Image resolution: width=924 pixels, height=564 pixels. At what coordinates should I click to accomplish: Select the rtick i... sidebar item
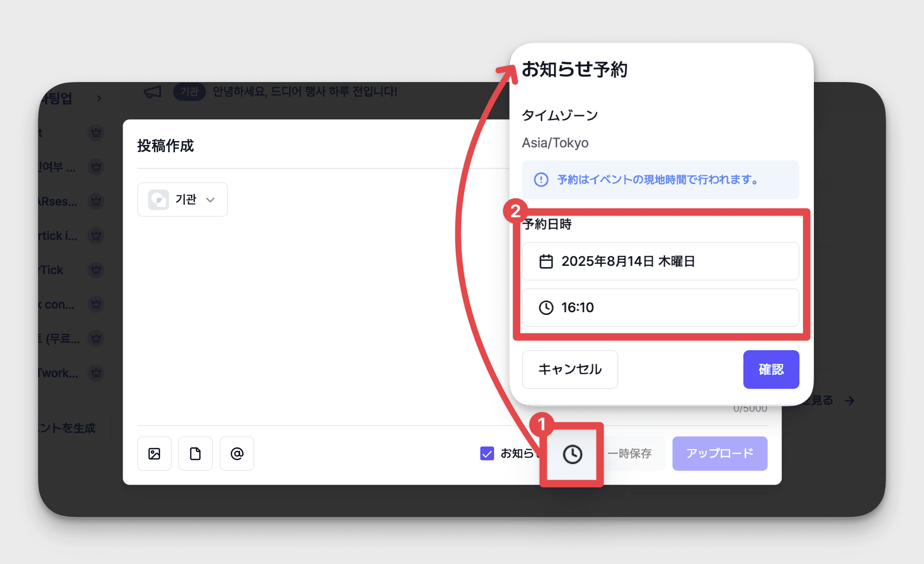pos(58,236)
